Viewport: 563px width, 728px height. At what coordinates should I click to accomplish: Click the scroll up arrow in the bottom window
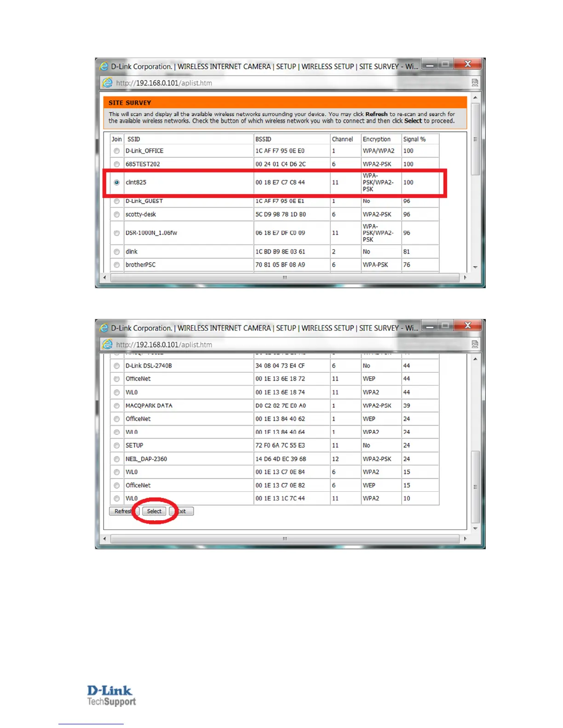[475, 358]
